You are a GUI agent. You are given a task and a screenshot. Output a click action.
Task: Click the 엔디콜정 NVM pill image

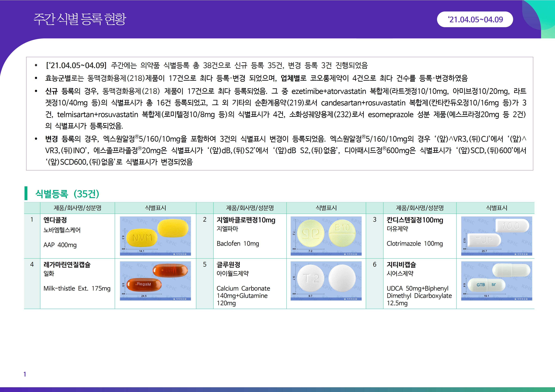pyautogui.click(x=155, y=236)
